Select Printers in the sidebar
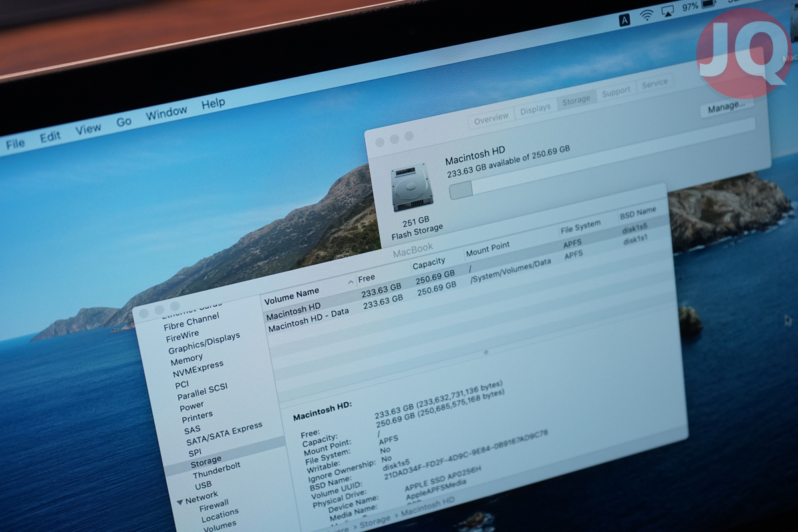This screenshot has height=532, width=798. 197,417
